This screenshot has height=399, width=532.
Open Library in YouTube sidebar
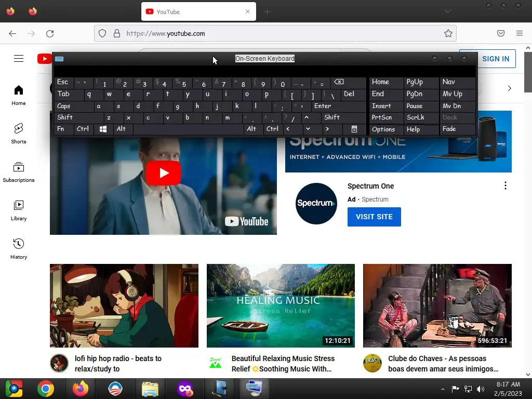(19, 210)
